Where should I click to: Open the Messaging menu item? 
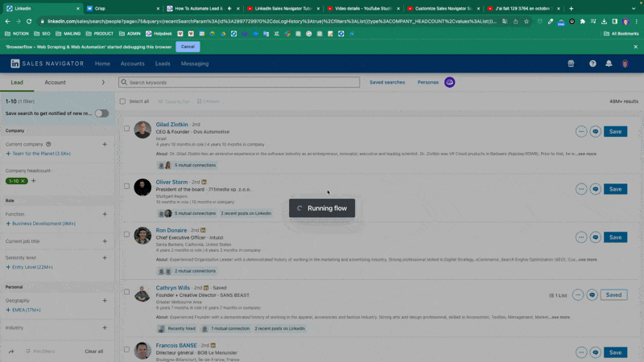195,64
